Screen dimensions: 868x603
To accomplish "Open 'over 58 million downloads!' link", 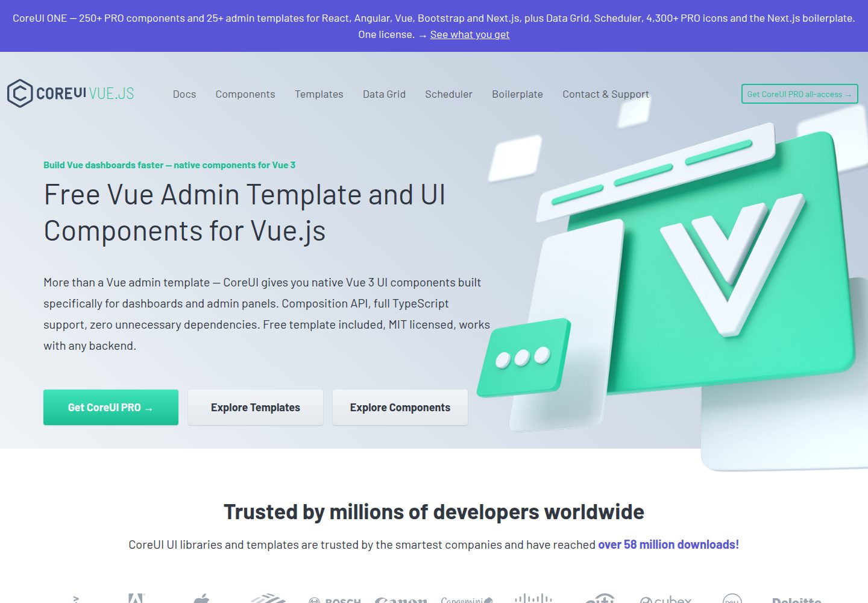I will (668, 545).
